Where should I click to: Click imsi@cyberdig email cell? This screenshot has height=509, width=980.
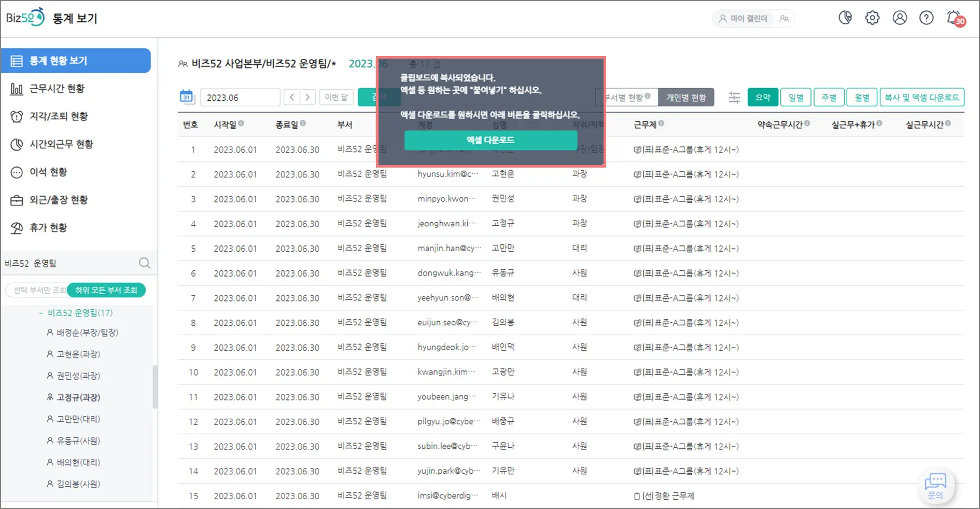[x=448, y=496]
